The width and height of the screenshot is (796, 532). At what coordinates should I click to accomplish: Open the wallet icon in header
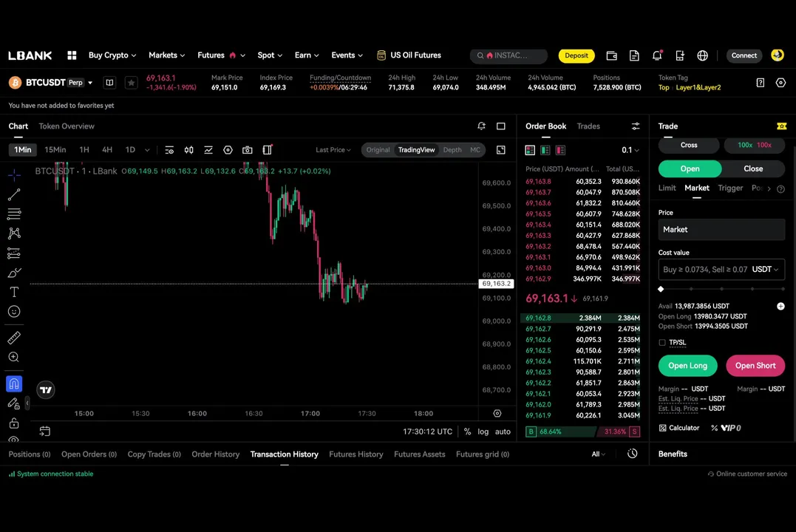[x=611, y=55]
